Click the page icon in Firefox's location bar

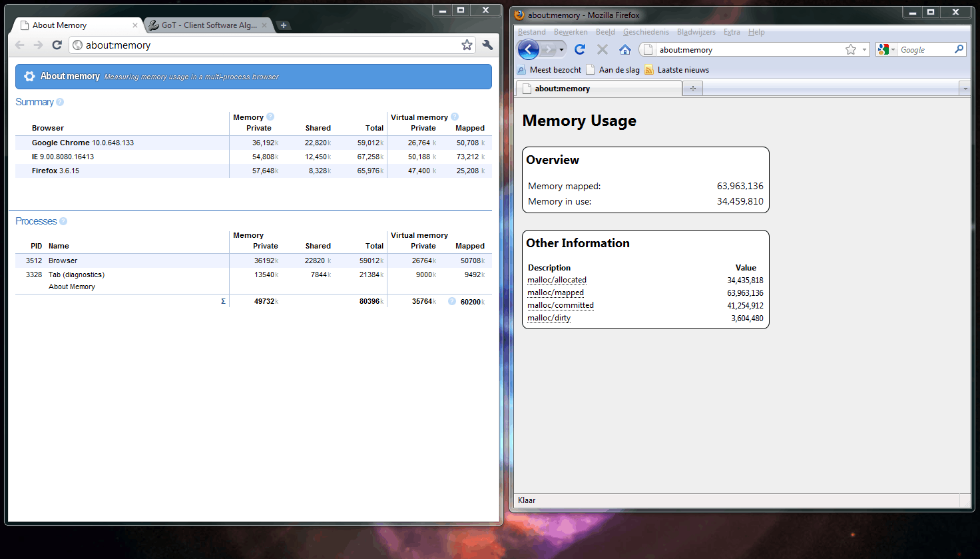(x=648, y=49)
